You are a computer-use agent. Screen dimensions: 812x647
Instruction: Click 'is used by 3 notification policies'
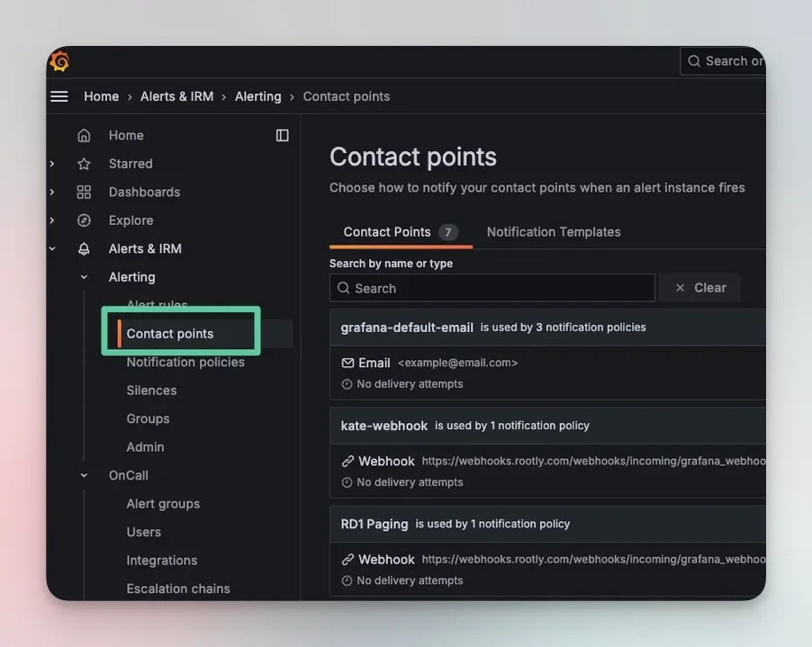point(563,328)
